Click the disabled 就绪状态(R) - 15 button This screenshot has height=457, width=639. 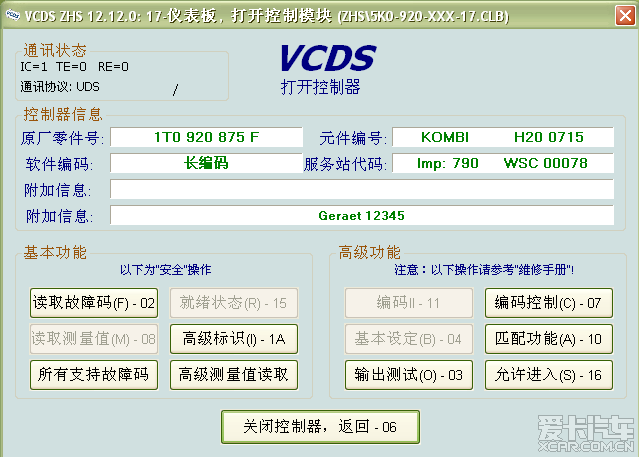click(234, 303)
